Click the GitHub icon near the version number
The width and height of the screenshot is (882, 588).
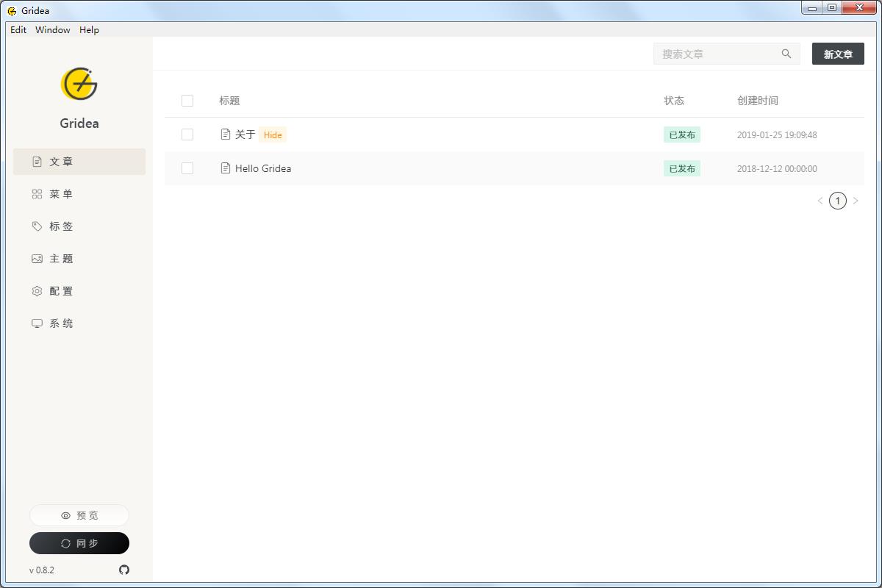(123, 570)
